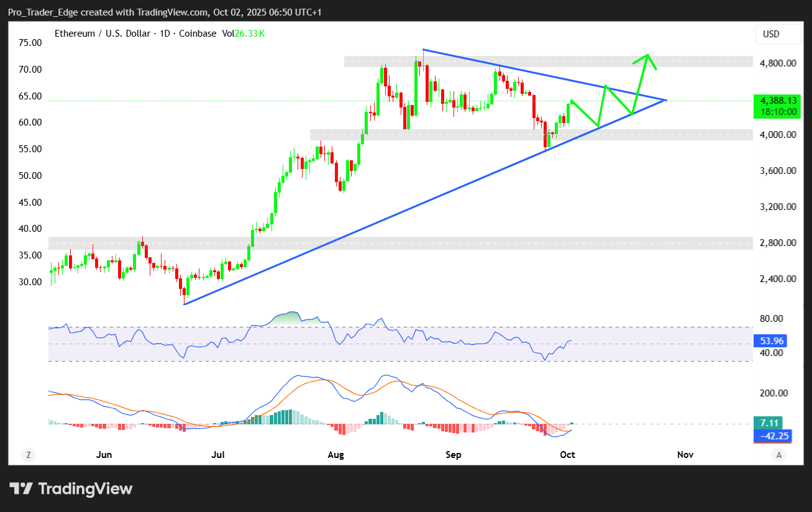Click the Vol 26.33K volume indicator label
The height and width of the screenshot is (512, 812).
click(x=242, y=34)
